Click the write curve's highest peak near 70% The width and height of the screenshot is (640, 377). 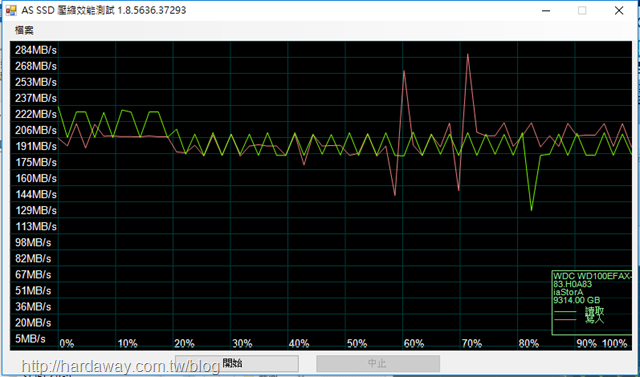(468, 55)
